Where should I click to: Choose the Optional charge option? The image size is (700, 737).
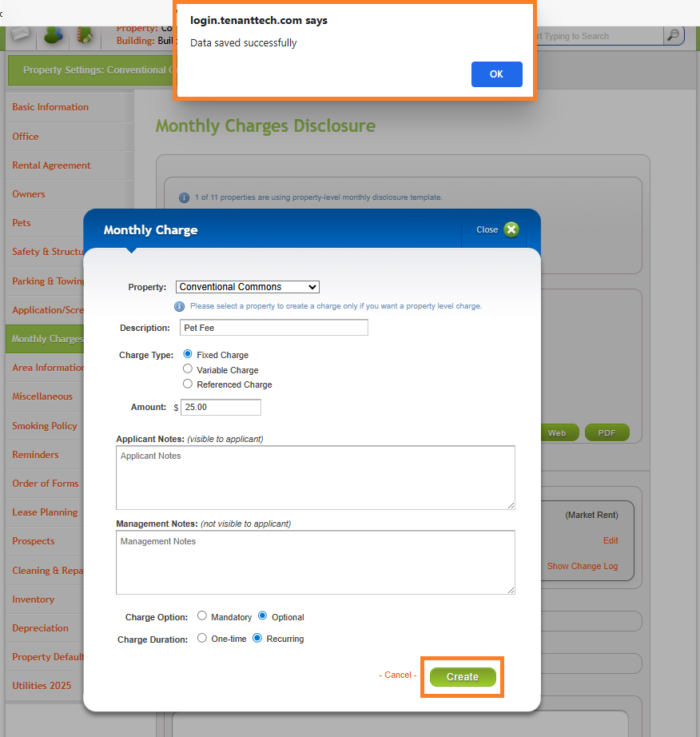point(263,615)
